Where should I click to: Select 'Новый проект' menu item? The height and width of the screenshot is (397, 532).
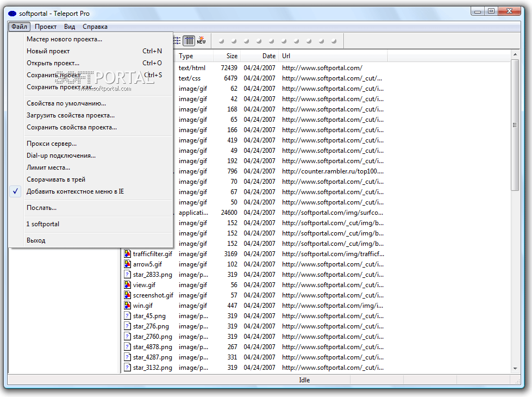pos(91,51)
